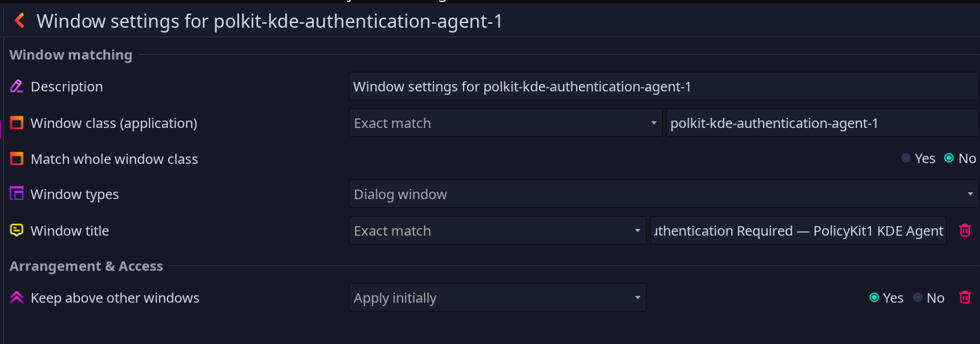980x344 pixels.
Task: Click the Window types icon
Action: click(17, 194)
